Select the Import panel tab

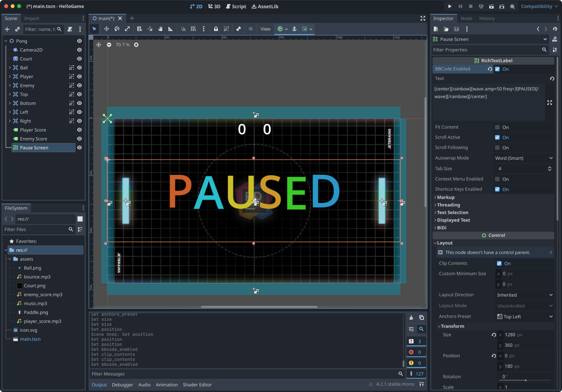coord(31,18)
